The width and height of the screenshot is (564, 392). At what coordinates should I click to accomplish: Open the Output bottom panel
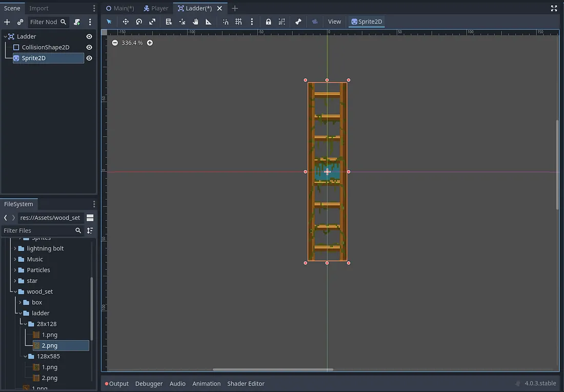[x=116, y=384]
